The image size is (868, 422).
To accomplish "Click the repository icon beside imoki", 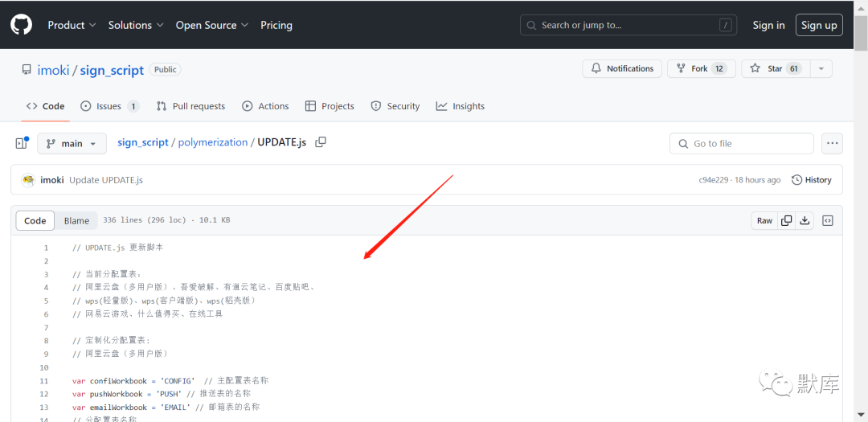I will tap(26, 70).
